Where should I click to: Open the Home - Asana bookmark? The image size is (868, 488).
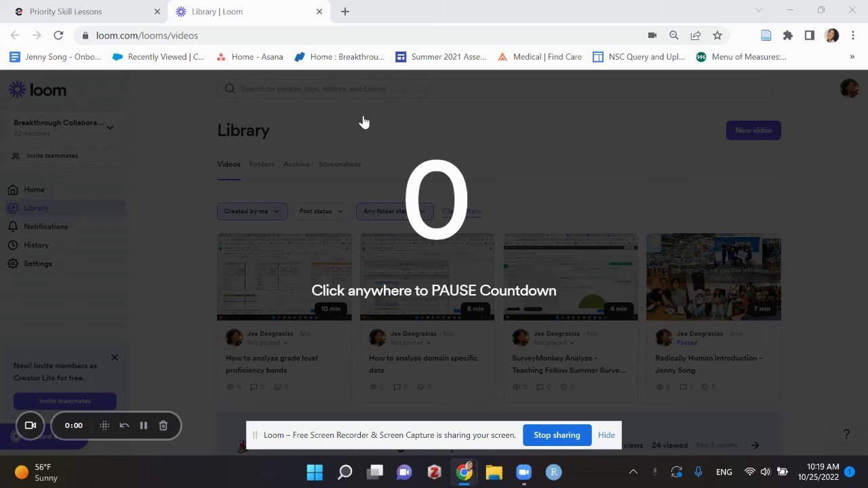250,57
